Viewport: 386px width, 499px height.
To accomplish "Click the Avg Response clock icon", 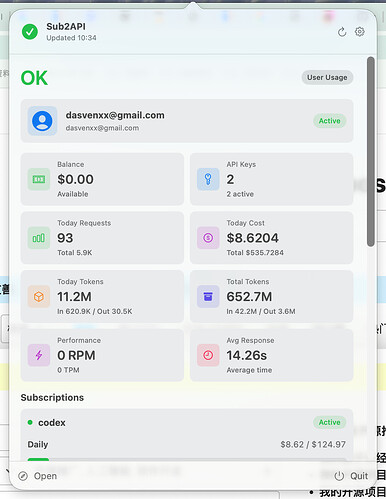I will (x=208, y=355).
